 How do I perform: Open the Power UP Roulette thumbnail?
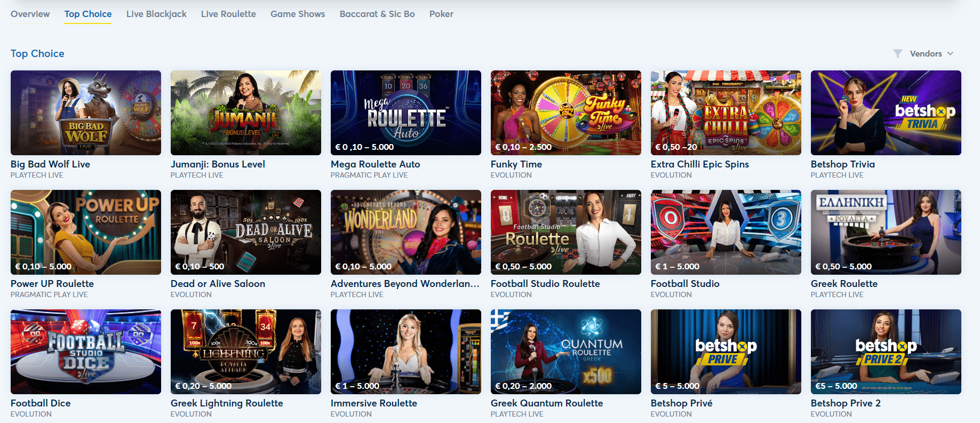click(x=86, y=232)
